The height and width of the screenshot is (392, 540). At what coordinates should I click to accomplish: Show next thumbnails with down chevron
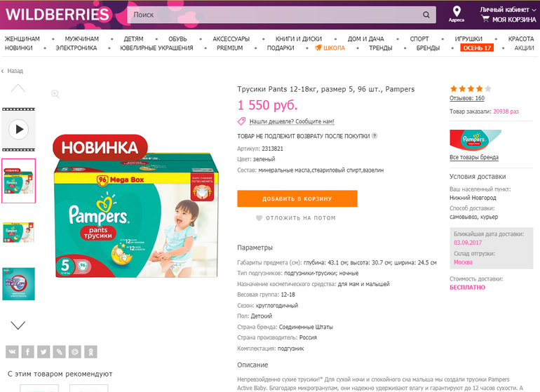tap(18, 325)
